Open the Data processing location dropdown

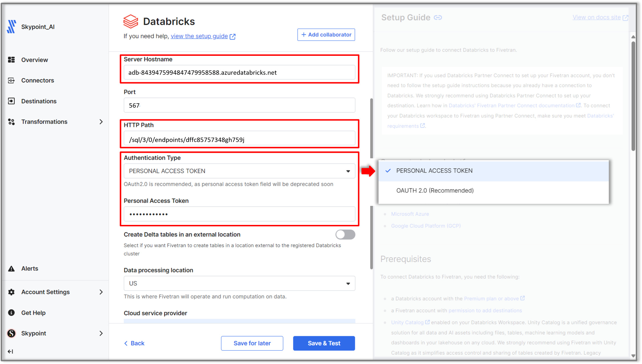click(239, 283)
